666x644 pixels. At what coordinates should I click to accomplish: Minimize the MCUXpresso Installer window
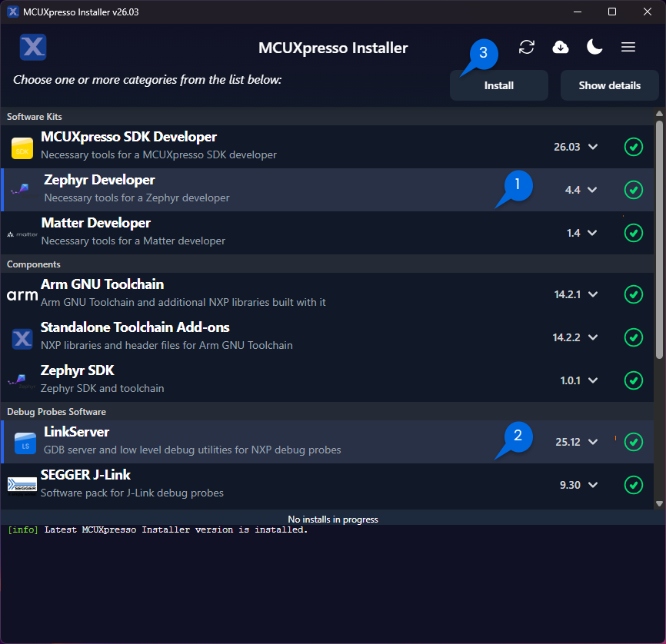coord(578,12)
